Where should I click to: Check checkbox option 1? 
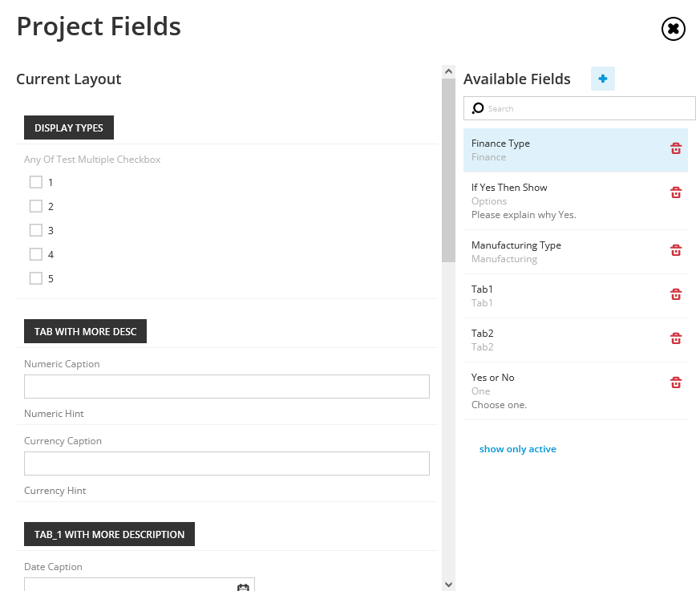coord(36,182)
